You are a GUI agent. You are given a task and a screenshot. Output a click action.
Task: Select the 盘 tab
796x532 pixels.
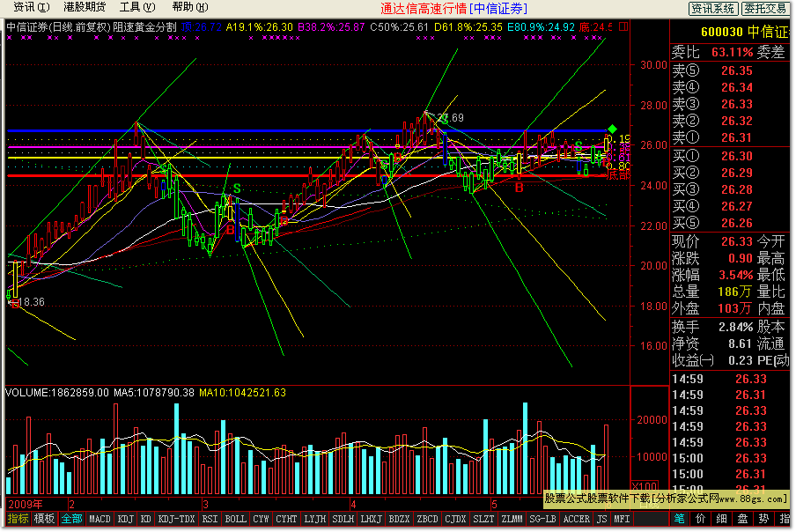pos(742,519)
